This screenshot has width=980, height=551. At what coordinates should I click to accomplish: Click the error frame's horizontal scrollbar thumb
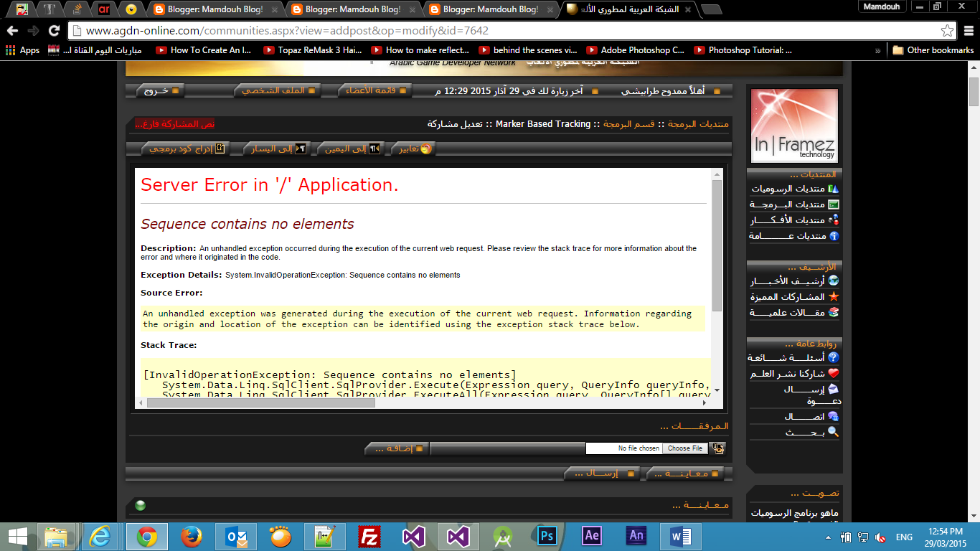point(261,402)
